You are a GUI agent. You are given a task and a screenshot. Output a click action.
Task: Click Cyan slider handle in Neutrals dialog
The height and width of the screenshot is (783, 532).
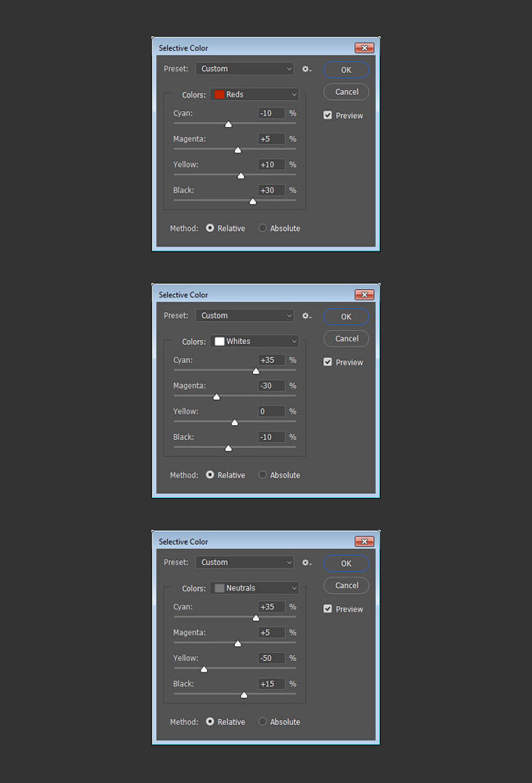(x=255, y=618)
